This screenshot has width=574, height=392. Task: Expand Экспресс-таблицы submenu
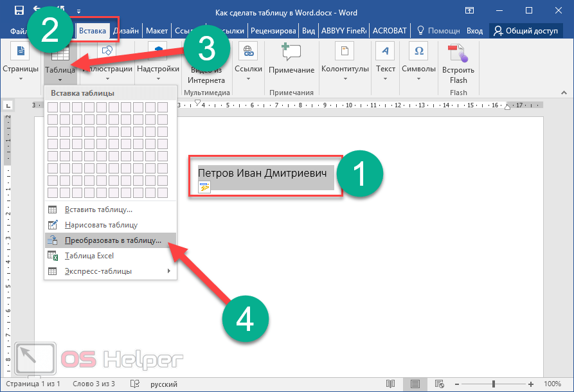(98, 271)
